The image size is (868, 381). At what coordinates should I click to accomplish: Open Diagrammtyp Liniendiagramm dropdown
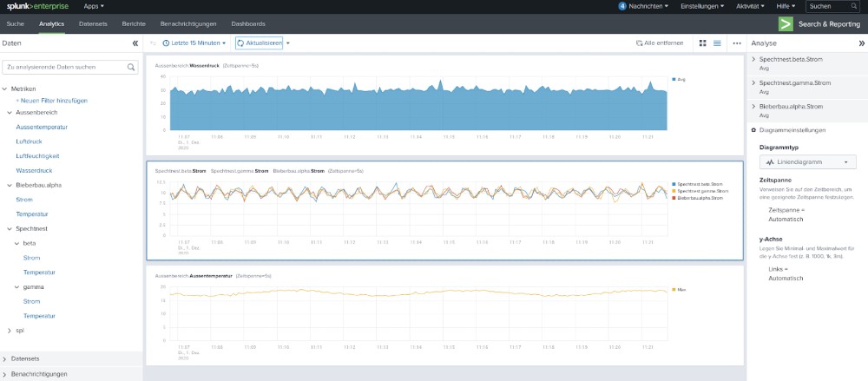tap(807, 162)
